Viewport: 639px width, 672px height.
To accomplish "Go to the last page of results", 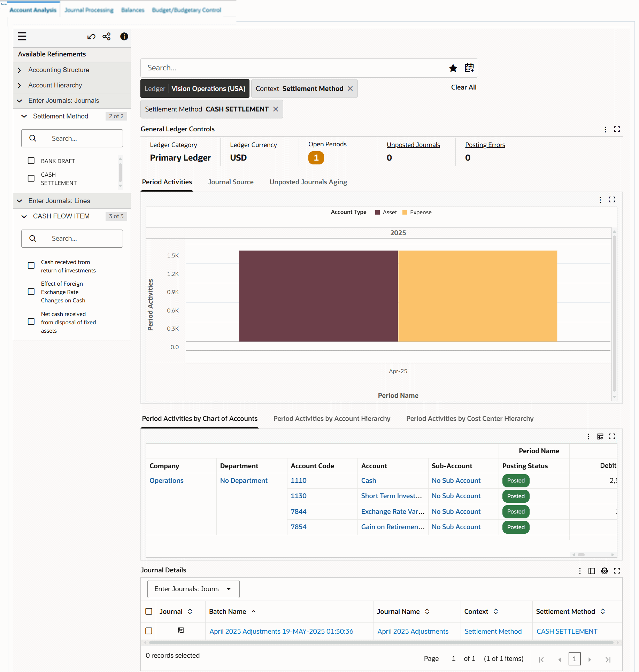I will pos(608,659).
